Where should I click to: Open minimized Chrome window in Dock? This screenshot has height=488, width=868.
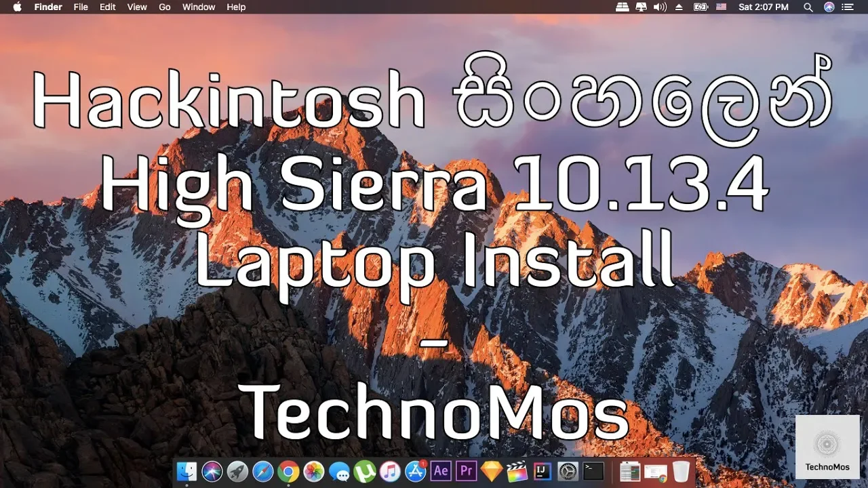coord(656,471)
